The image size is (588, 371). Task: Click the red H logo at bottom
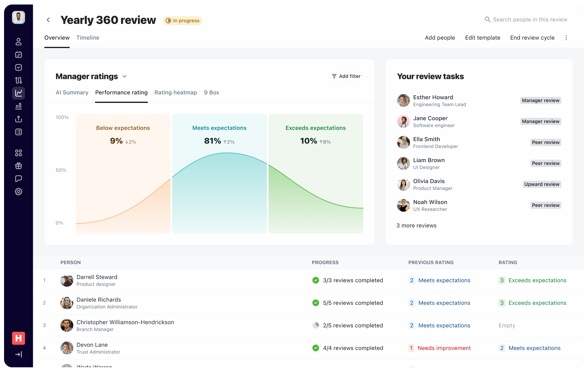pos(18,338)
